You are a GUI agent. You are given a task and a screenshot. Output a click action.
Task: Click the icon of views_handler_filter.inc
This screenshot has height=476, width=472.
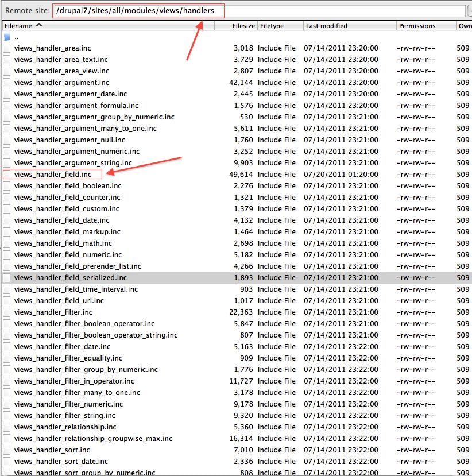(7, 312)
